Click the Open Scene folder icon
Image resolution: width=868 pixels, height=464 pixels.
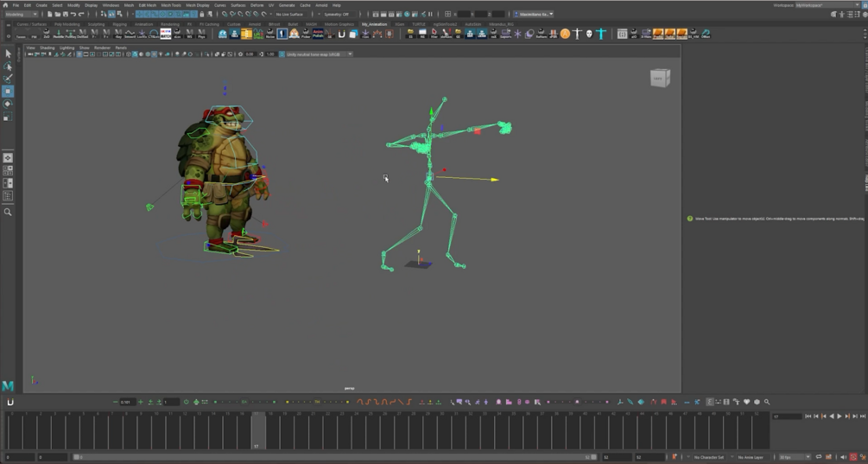click(58, 14)
